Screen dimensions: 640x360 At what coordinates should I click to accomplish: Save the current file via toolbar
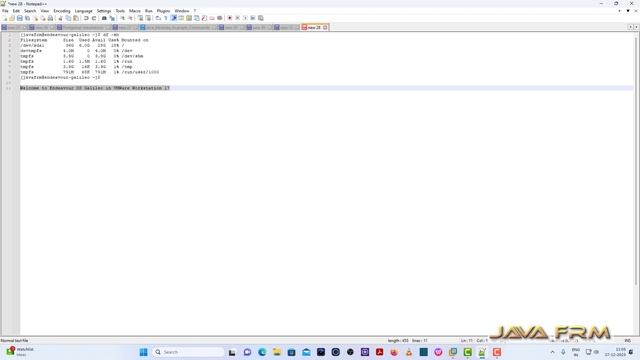[x=20, y=18]
